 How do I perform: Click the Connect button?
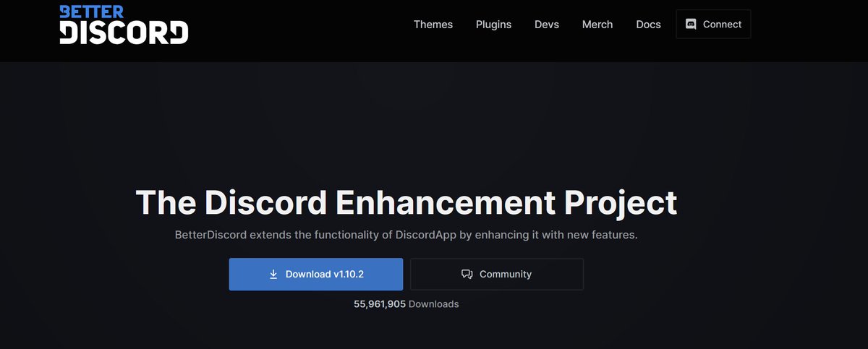713,24
